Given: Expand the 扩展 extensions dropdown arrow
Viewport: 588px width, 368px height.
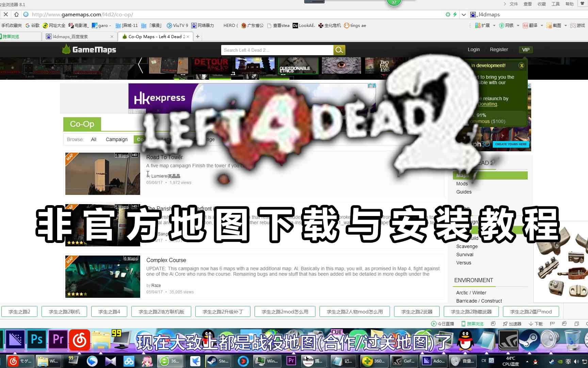Looking at the screenshot, I should coord(494,26).
